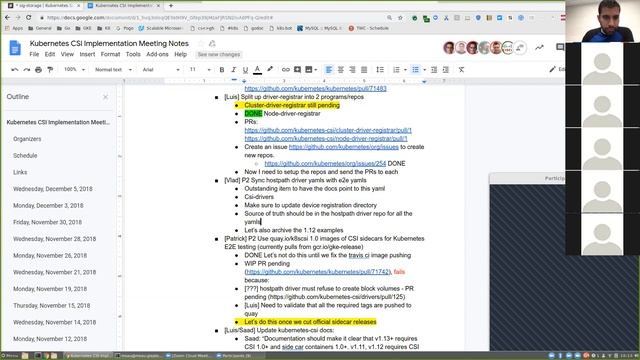Open the Normal text style dropdown
This screenshot has width=640, height=360.
[x=113, y=70]
